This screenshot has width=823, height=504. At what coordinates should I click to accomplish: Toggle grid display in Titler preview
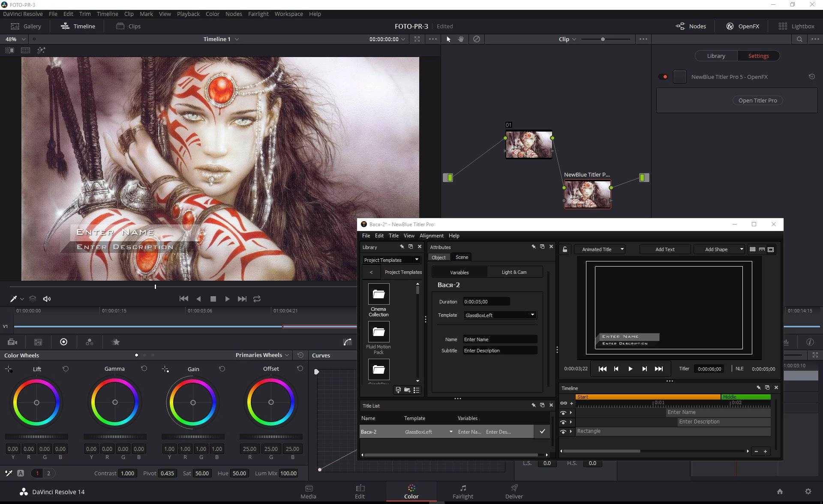click(x=753, y=249)
